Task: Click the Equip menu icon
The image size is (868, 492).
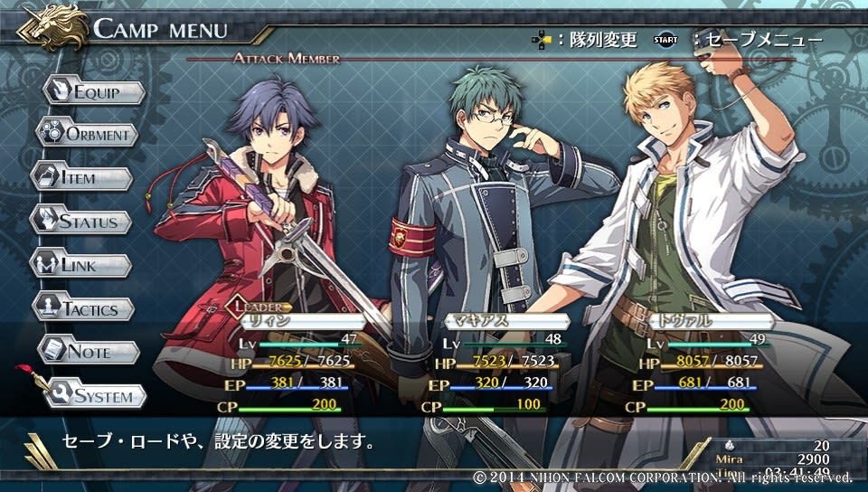Action: pyautogui.click(x=59, y=90)
